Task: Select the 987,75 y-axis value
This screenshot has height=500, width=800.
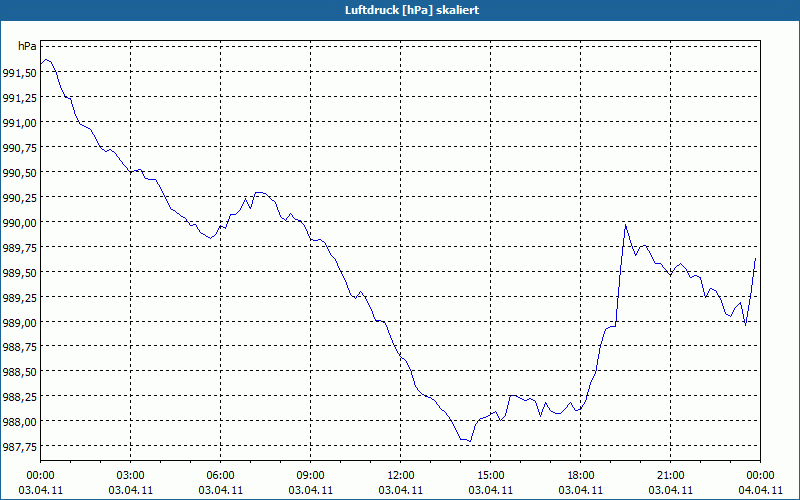Action: pos(19,447)
